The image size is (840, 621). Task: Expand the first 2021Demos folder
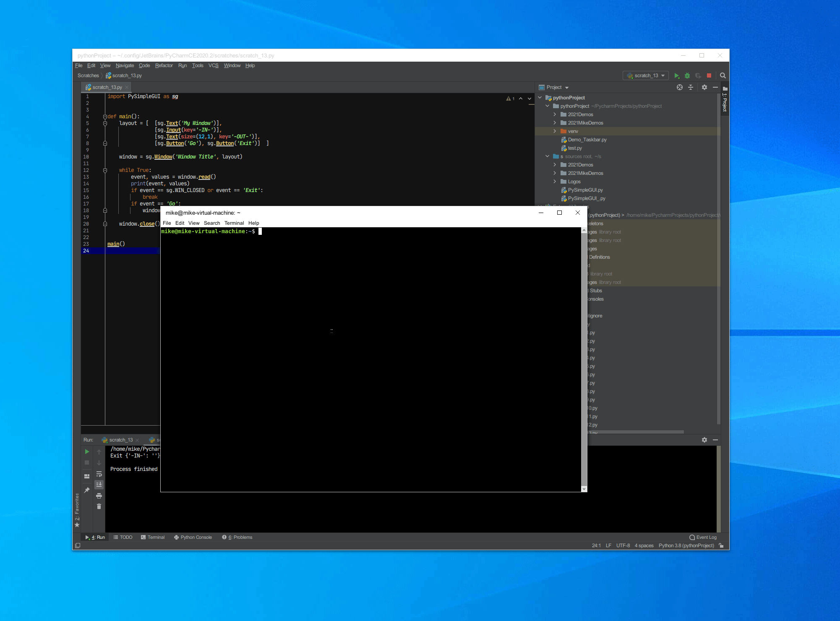[x=555, y=114]
